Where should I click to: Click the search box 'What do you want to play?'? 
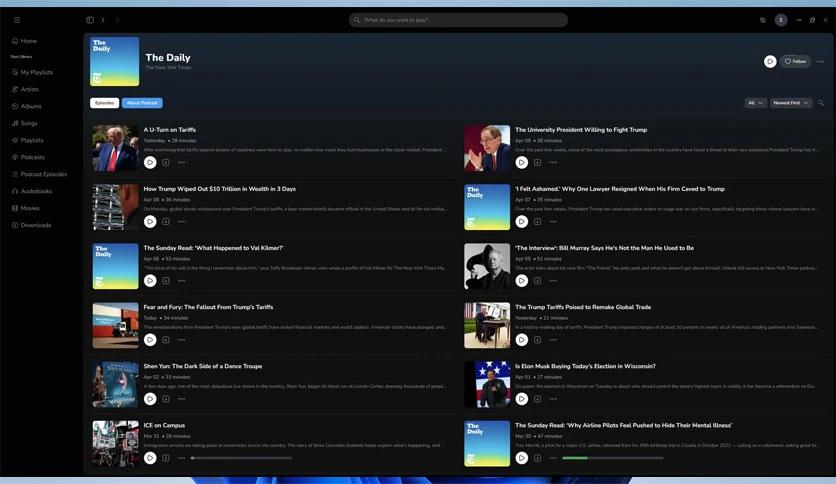[x=459, y=20]
